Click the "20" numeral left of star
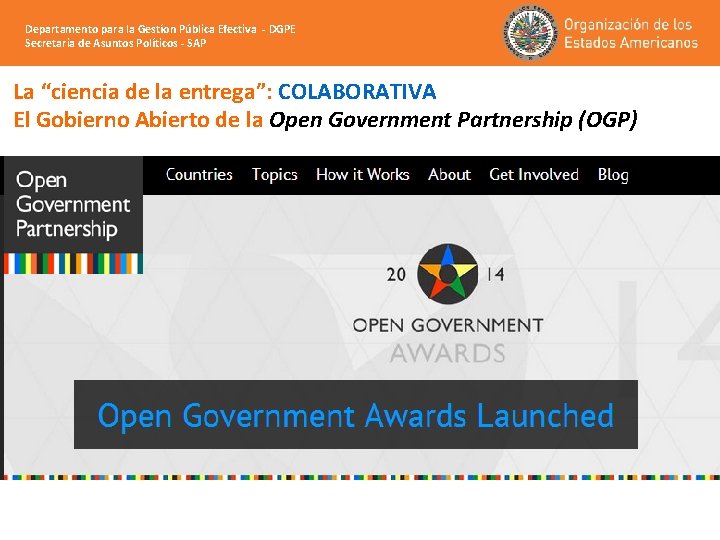 (x=396, y=275)
